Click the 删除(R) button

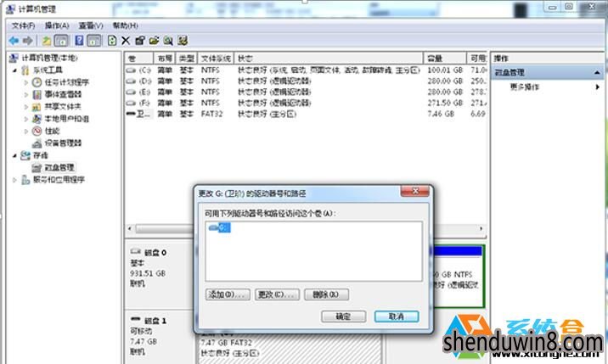click(x=326, y=294)
